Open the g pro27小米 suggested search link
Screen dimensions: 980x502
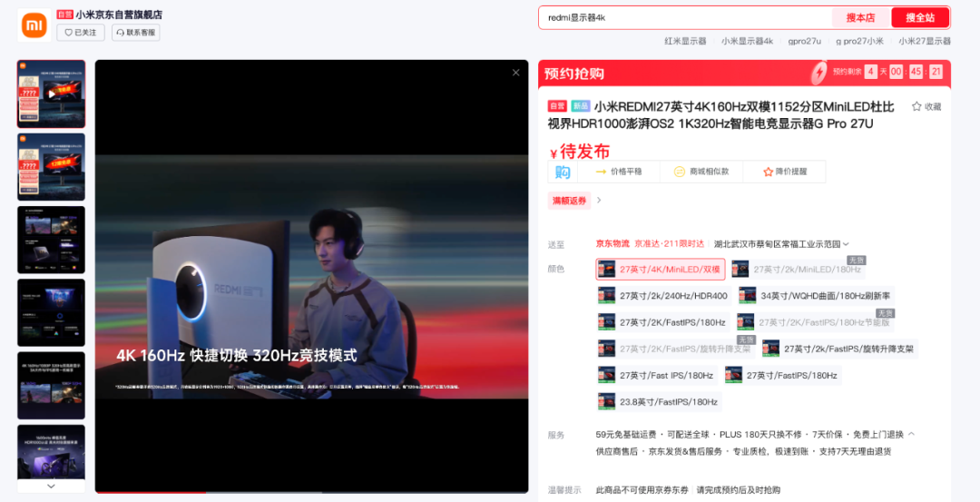point(860,41)
